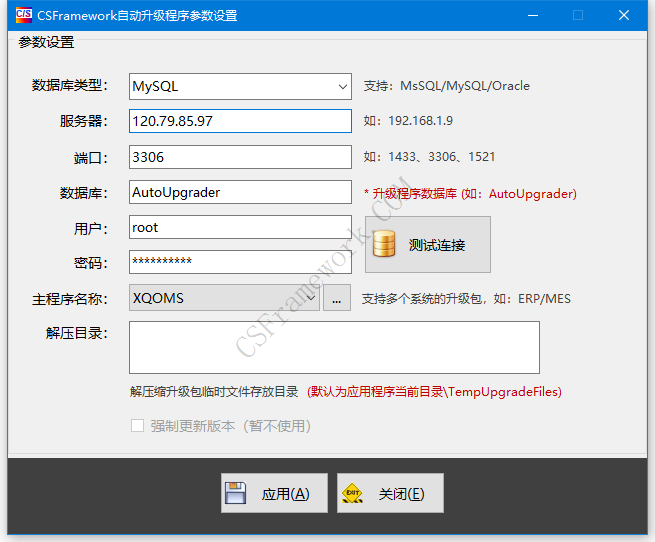The width and height of the screenshot is (655, 542).
Task: Click the 服务器 label
Action: pos(84,121)
